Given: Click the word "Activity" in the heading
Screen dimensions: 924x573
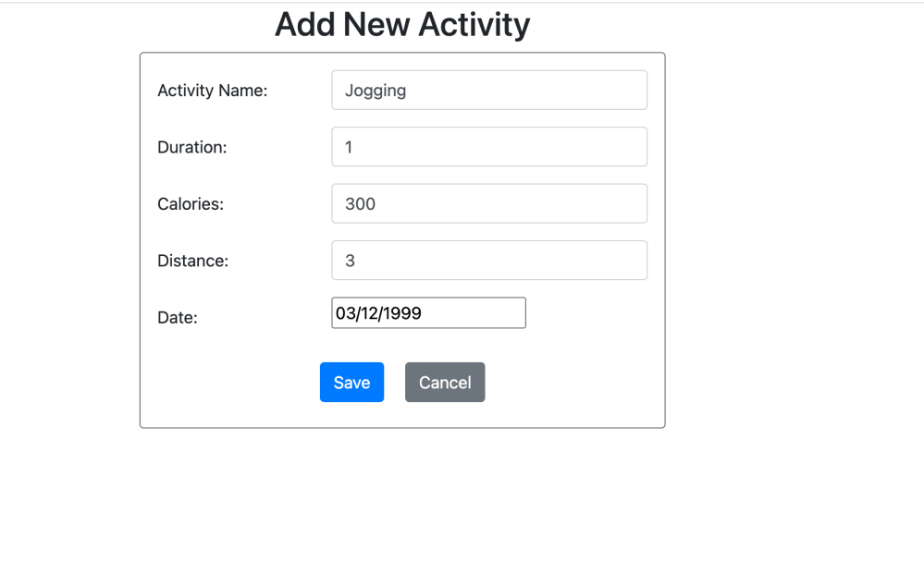Looking at the screenshot, I should (x=474, y=25).
